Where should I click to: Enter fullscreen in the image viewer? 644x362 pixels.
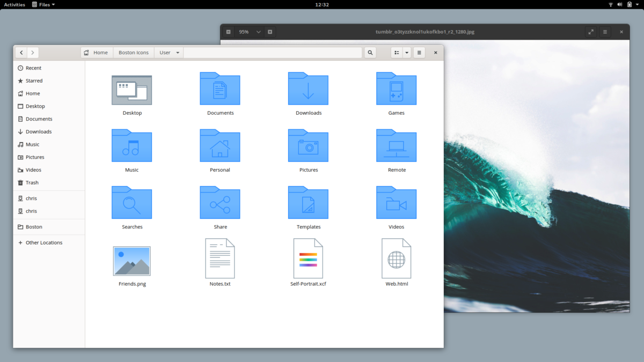(x=590, y=32)
